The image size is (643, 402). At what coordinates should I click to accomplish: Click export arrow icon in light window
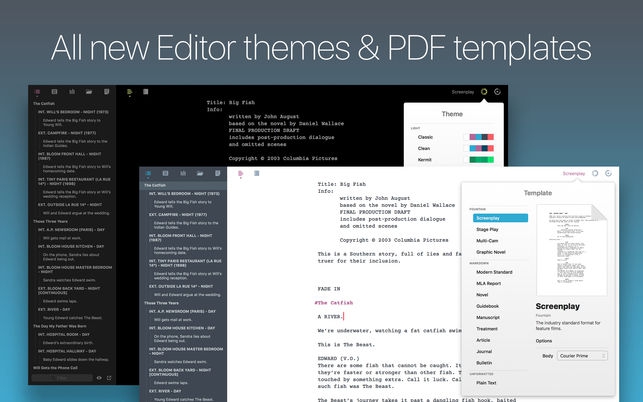click(609, 174)
